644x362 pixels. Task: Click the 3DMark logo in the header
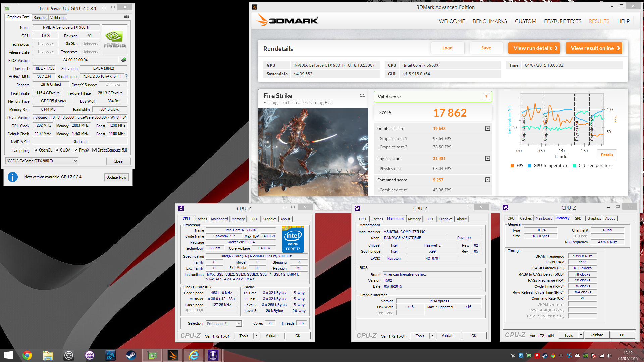(x=287, y=20)
